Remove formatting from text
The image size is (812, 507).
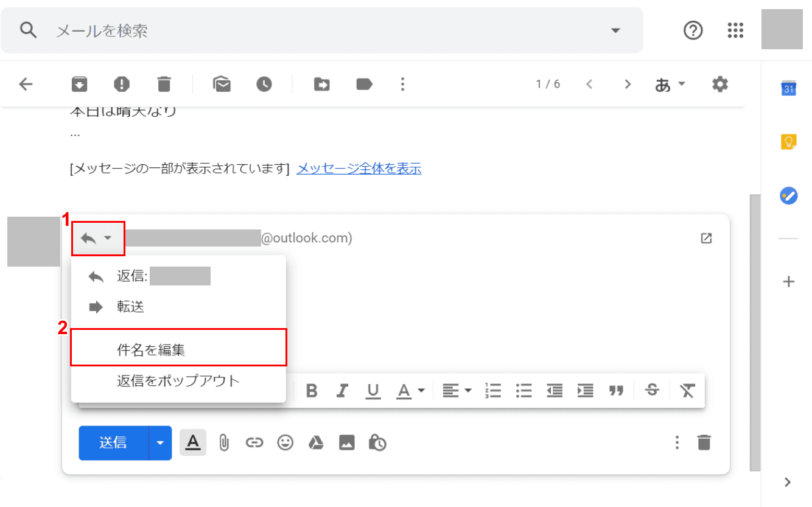[x=687, y=391]
